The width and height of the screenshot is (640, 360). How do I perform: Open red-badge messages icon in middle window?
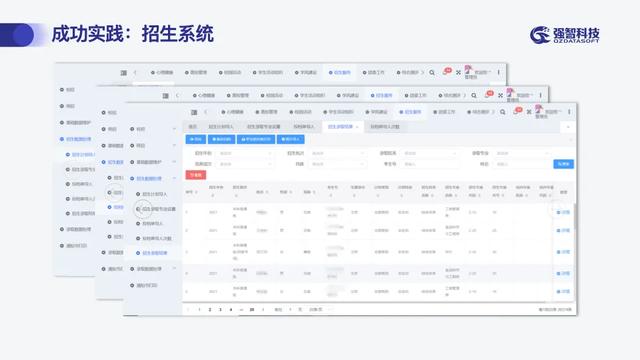[x=489, y=95]
